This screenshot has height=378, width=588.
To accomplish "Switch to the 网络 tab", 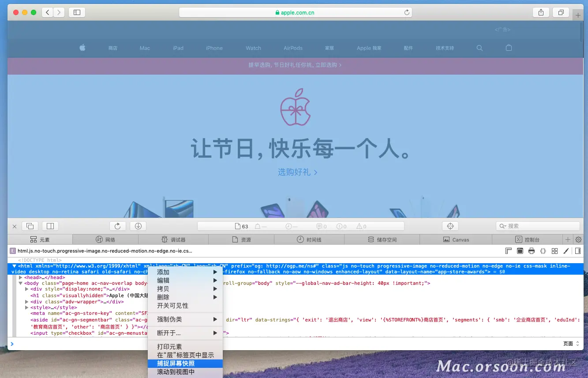I will click(105, 240).
